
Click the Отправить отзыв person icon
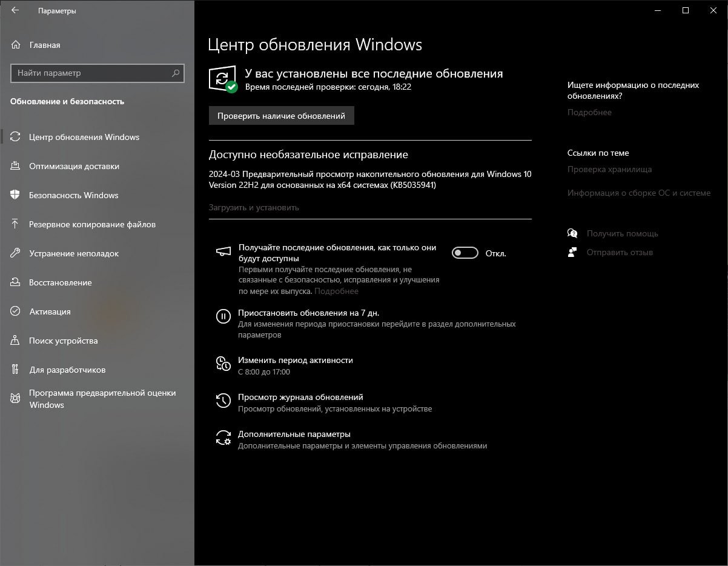point(572,252)
